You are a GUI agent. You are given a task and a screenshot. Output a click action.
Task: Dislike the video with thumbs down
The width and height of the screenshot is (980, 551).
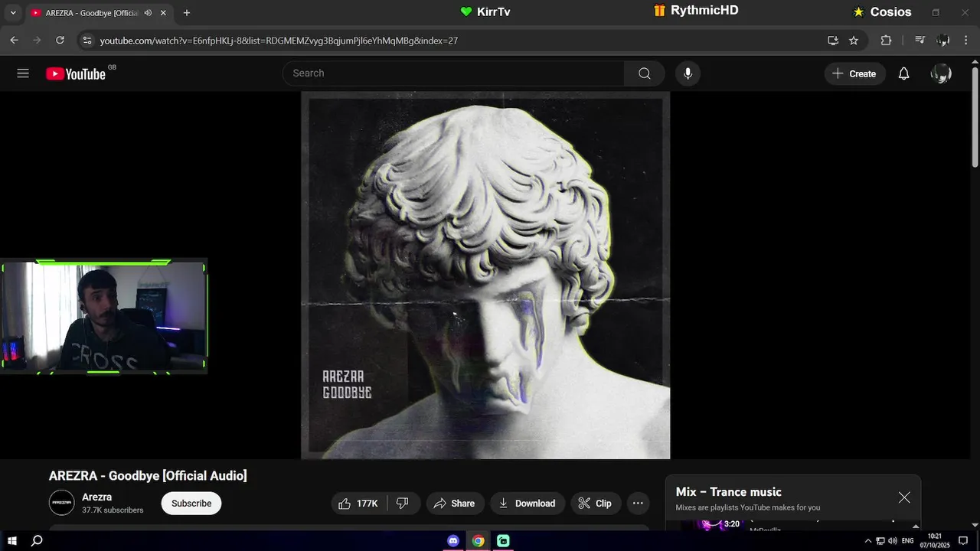click(x=403, y=504)
